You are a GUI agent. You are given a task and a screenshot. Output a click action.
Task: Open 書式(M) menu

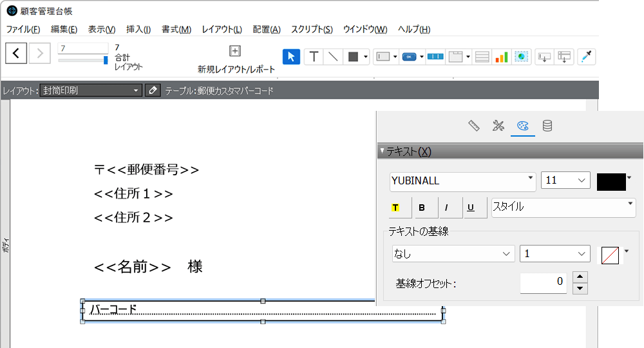[x=176, y=29]
